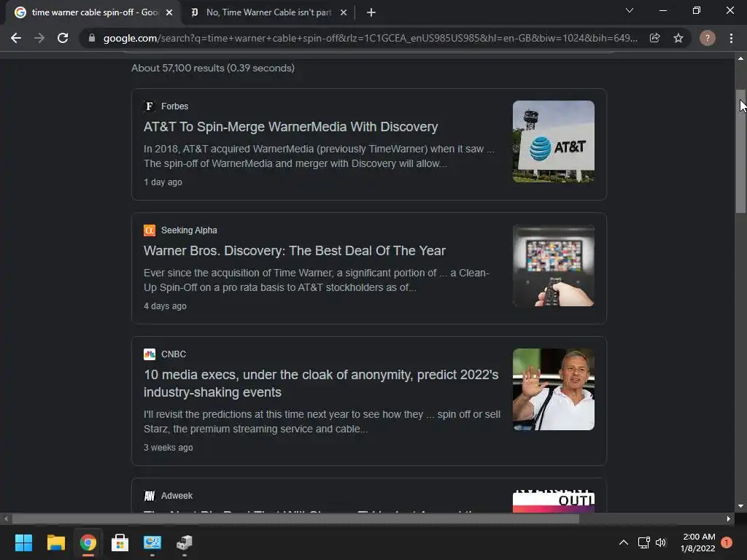Open the notification badge in the tray

coord(727,542)
